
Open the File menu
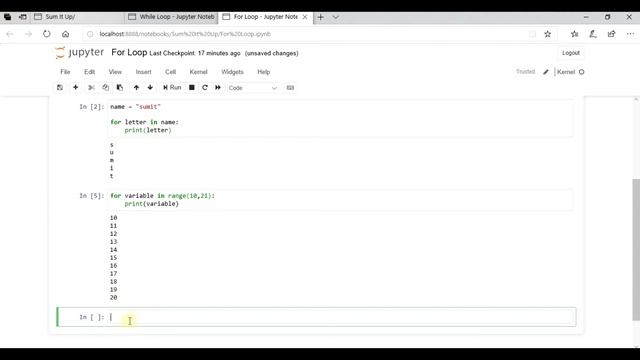[65, 72]
